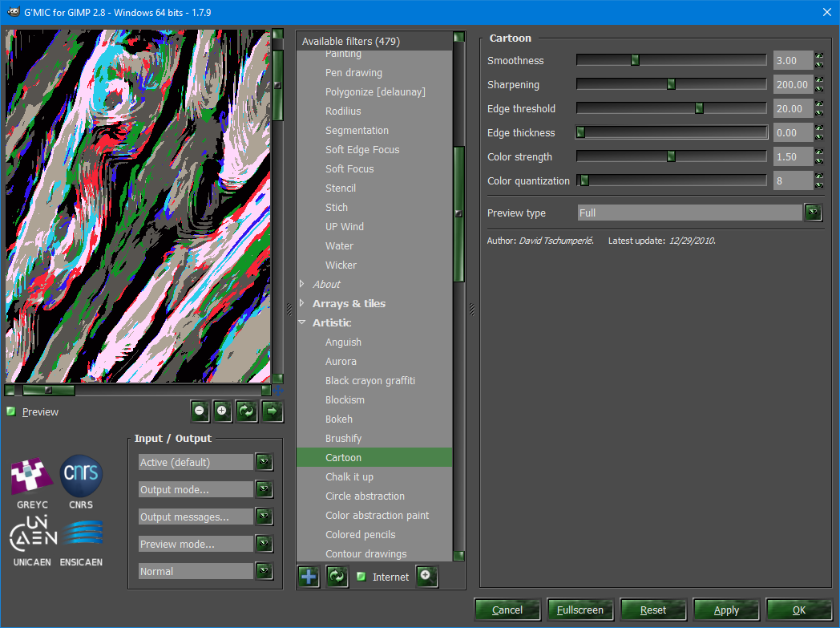Expand the Arrays & tiles category
This screenshot has width=840, height=628.
tap(302, 302)
